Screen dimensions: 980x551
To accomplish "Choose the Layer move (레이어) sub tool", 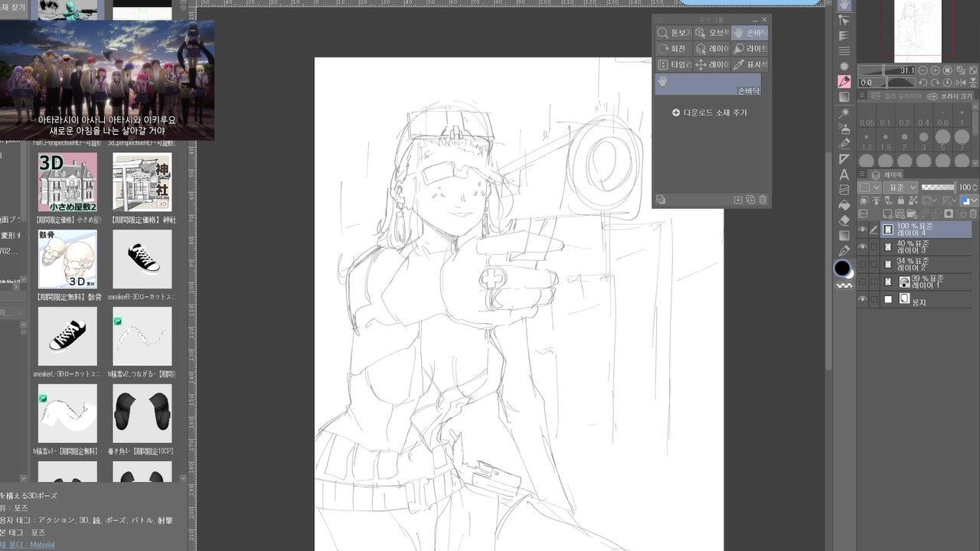I will click(x=711, y=65).
